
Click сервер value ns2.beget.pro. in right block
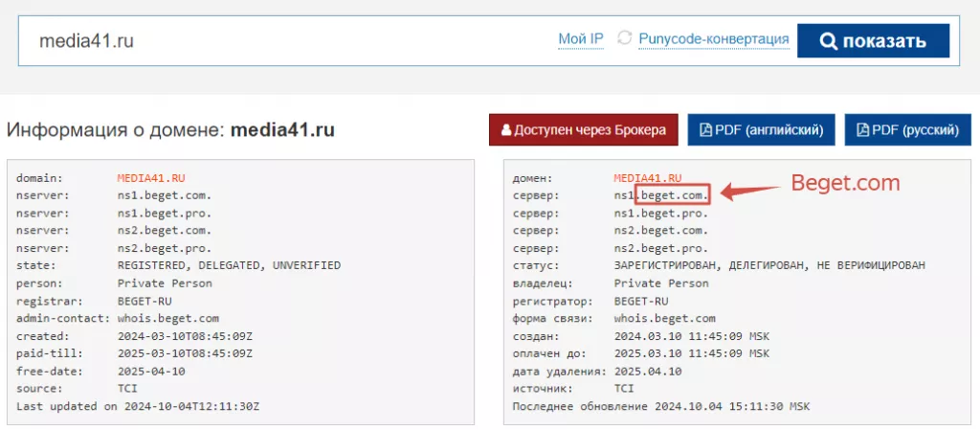point(661,248)
